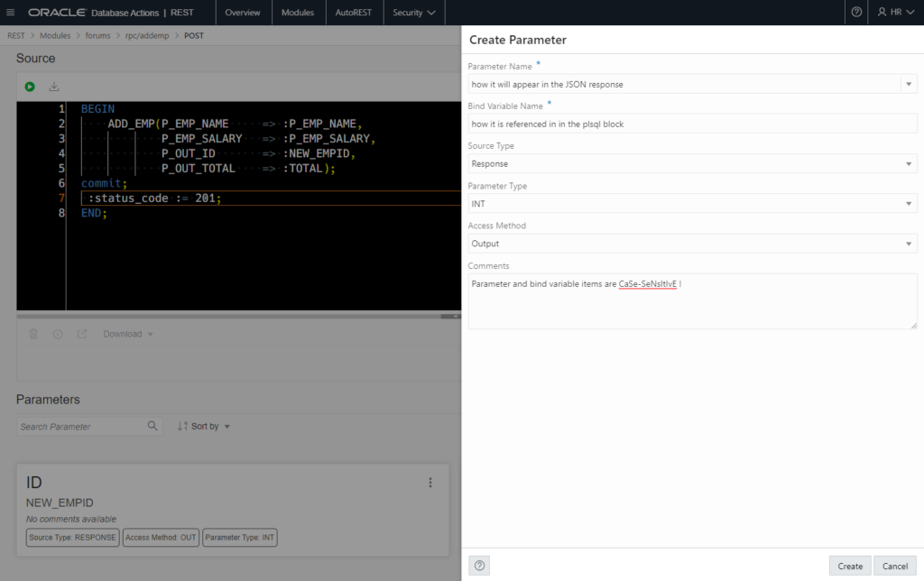Click the Create button
Image resolution: width=924 pixels, height=581 pixels.
pos(849,566)
